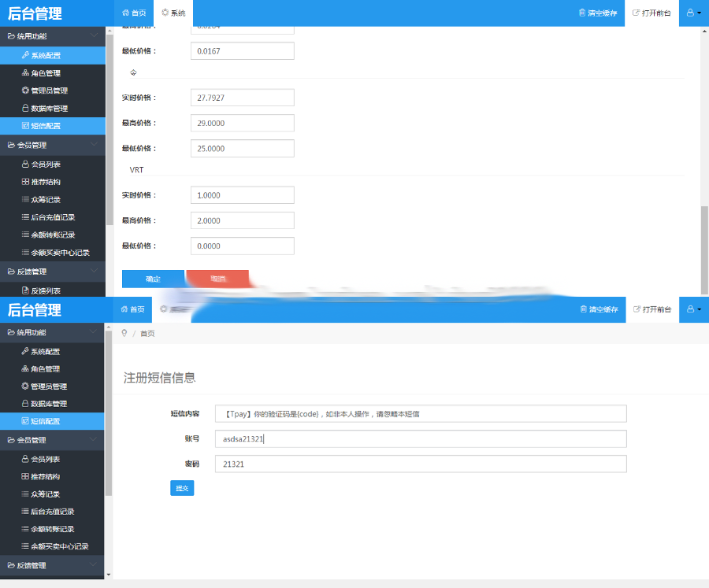Click 打开前台 in the price settings page header

click(x=651, y=13)
